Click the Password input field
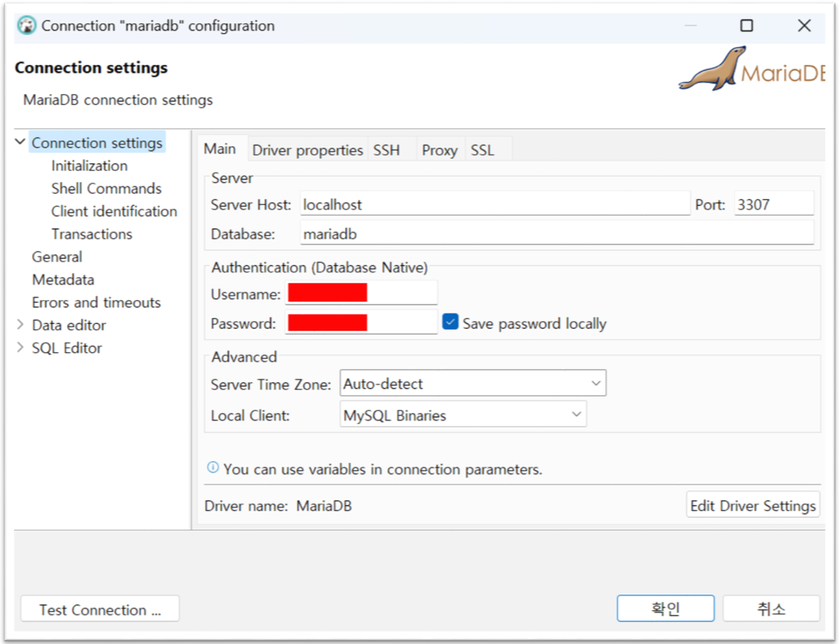 pos(361,322)
